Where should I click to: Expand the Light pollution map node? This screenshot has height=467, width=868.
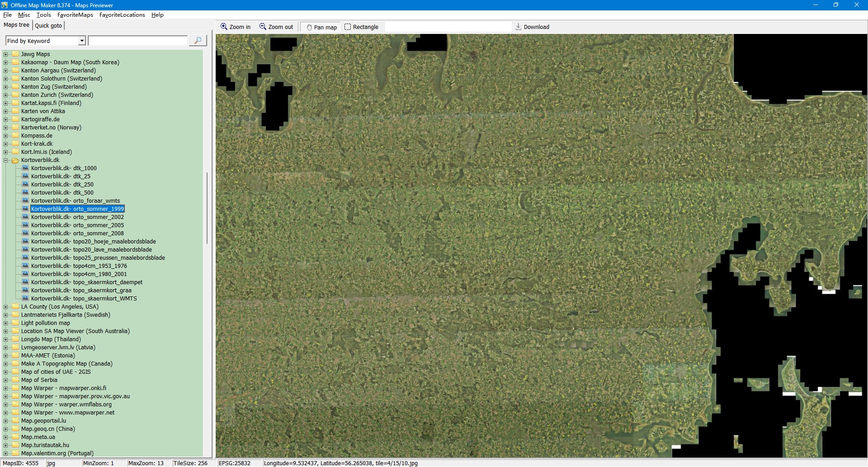(6, 323)
